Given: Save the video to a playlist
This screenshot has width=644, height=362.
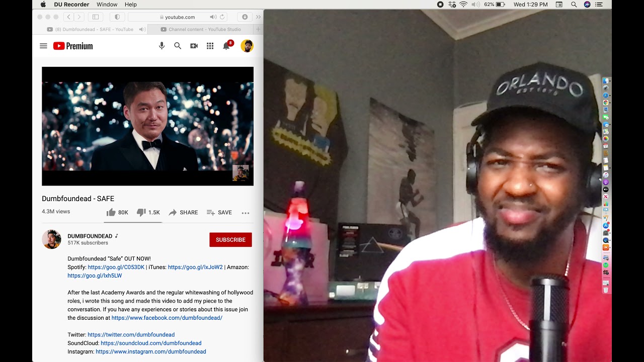Looking at the screenshot, I should pyautogui.click(x=219, y=212).
